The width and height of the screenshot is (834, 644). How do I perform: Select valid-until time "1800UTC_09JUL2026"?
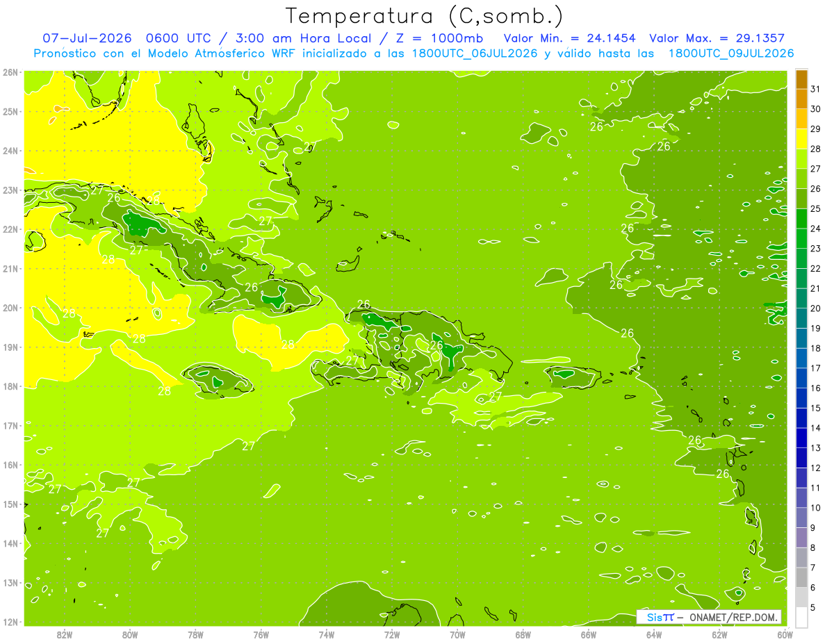coord(731,53)
